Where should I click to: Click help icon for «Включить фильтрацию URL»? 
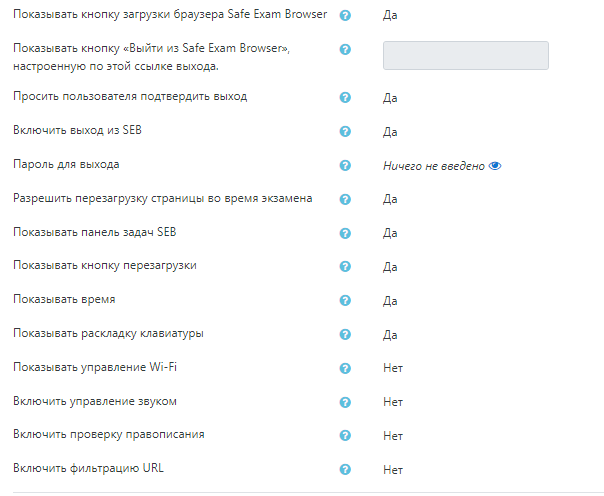pyautogui.click(x=345, y=469)
